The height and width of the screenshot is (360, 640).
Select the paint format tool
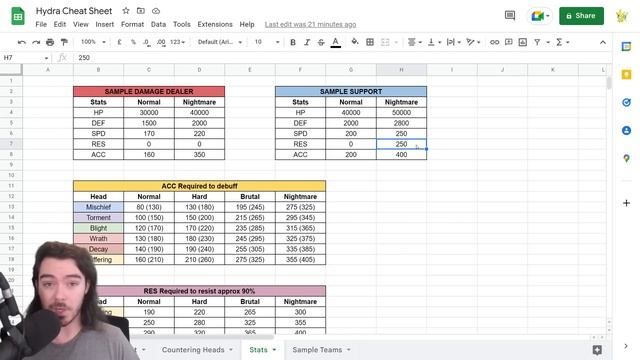coord(64,42)
